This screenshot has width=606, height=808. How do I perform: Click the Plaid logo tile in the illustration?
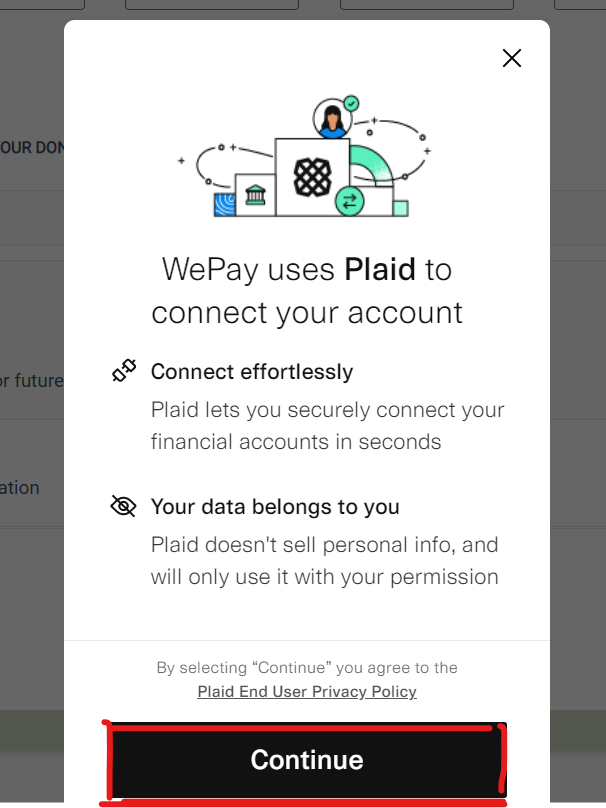(312, 177)
